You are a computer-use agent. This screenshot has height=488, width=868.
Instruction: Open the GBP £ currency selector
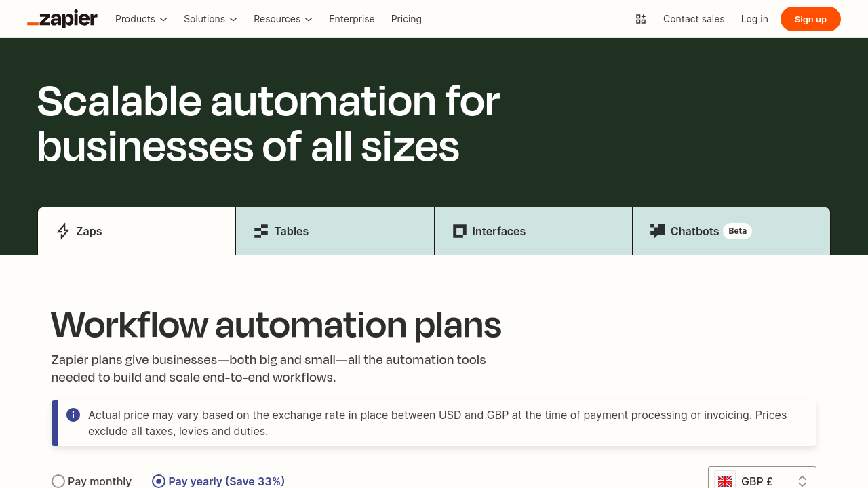(x=762, y=481)
